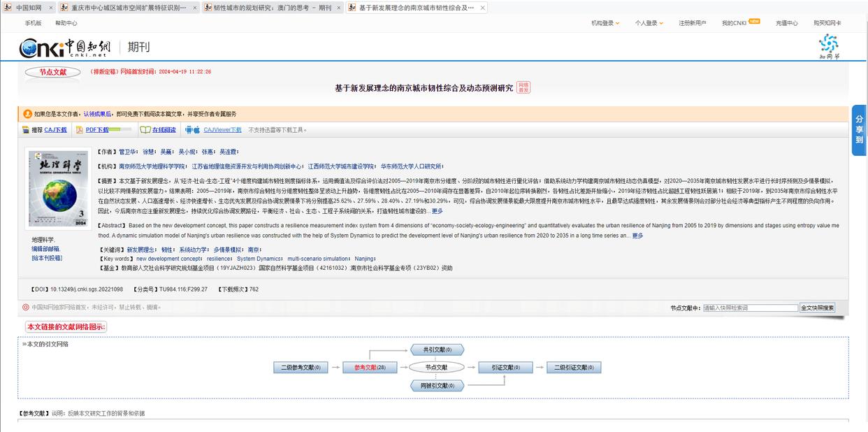Close the 中国知网 browser tab
The image size is (868, 432).
click(x=48, y=8)
